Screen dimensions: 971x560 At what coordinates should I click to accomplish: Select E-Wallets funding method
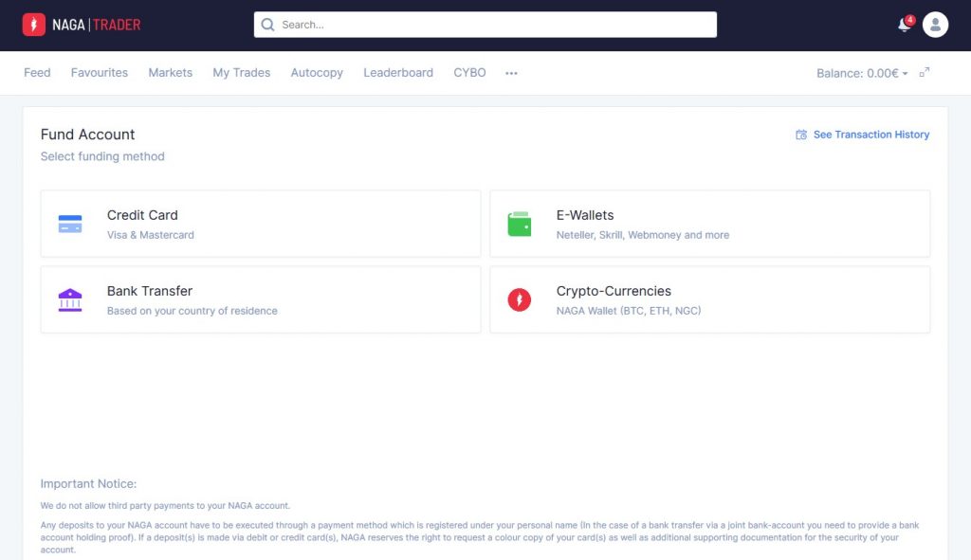click(x=709, y=224)
